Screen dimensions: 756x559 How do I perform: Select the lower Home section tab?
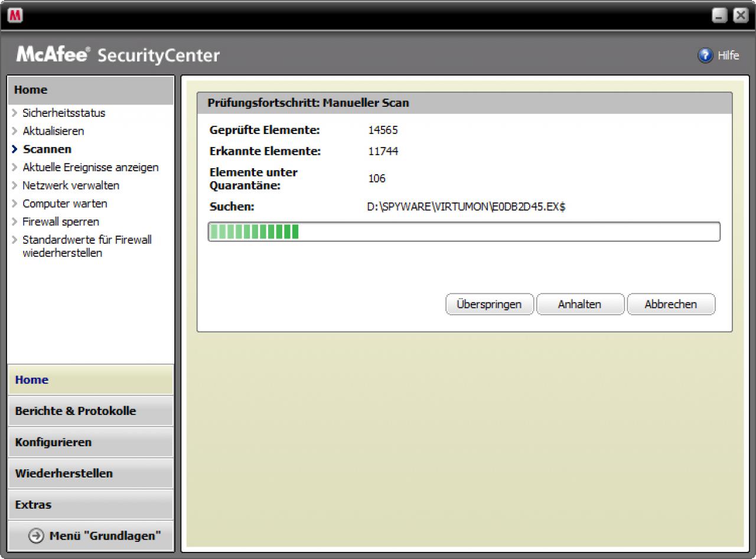coord(90,380)
